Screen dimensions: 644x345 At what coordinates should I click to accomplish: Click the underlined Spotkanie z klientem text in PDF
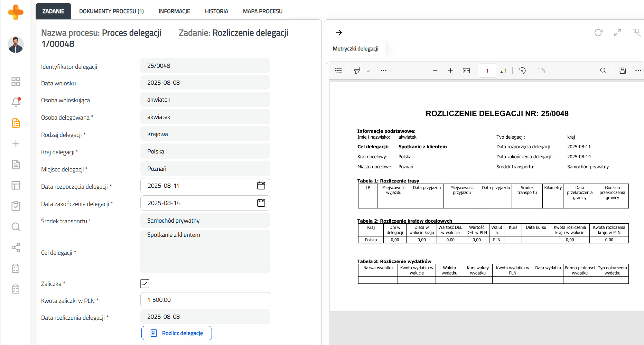pos(422,147)
